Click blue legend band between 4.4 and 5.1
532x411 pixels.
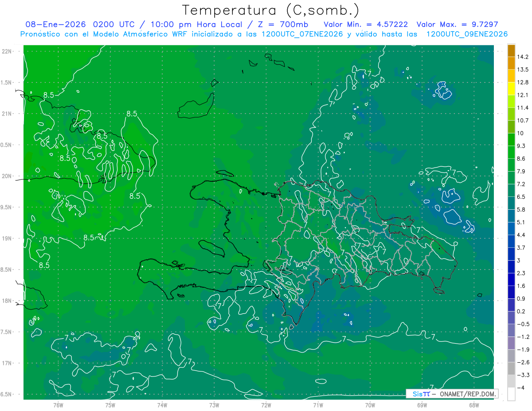coord(511,228)
